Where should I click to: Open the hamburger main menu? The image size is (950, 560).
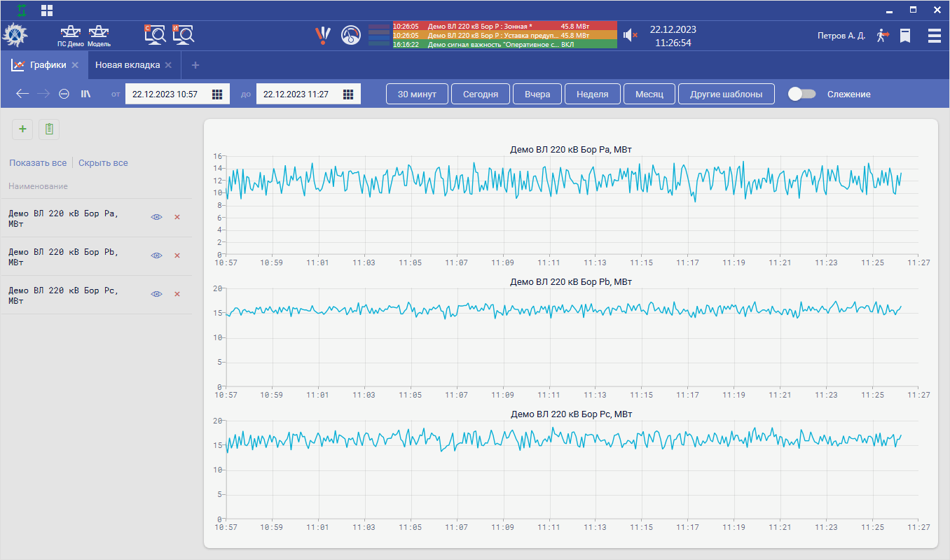click(934, 35)
